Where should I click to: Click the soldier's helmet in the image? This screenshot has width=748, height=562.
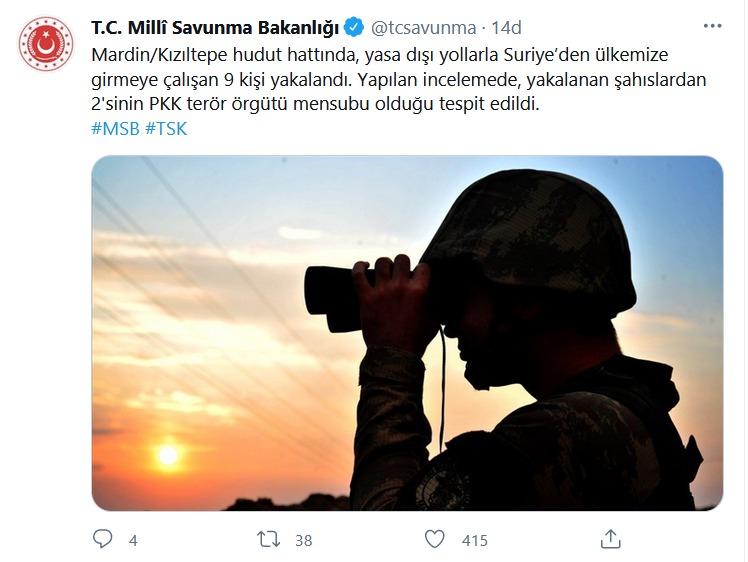click(530, 241)
